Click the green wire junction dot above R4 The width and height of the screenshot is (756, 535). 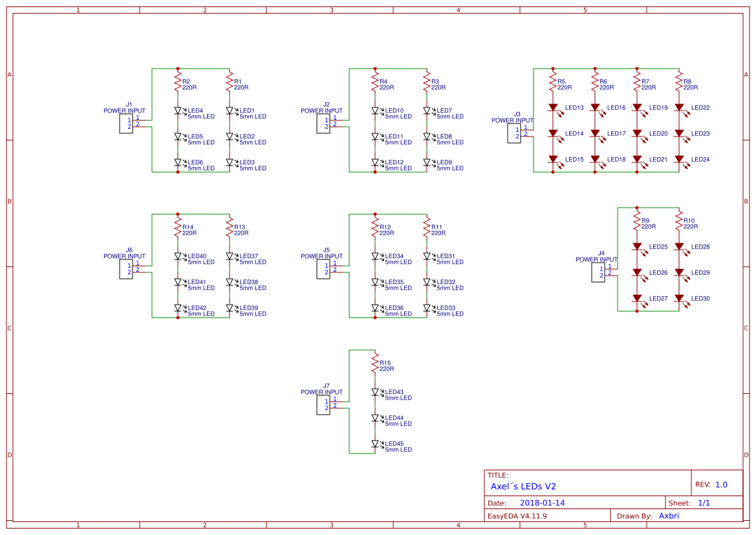pos(374,67)
